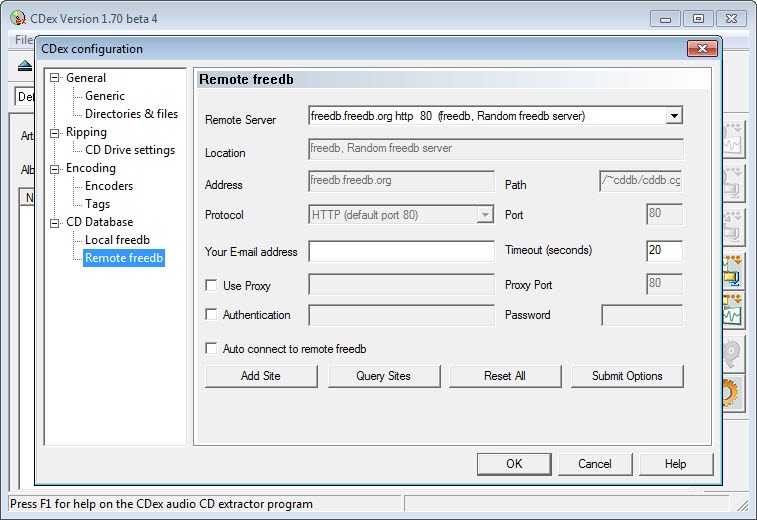This screenshot has width=757, height=520.
Task: Close the CDex configuration dialog
Action: [x=702, y=48]
